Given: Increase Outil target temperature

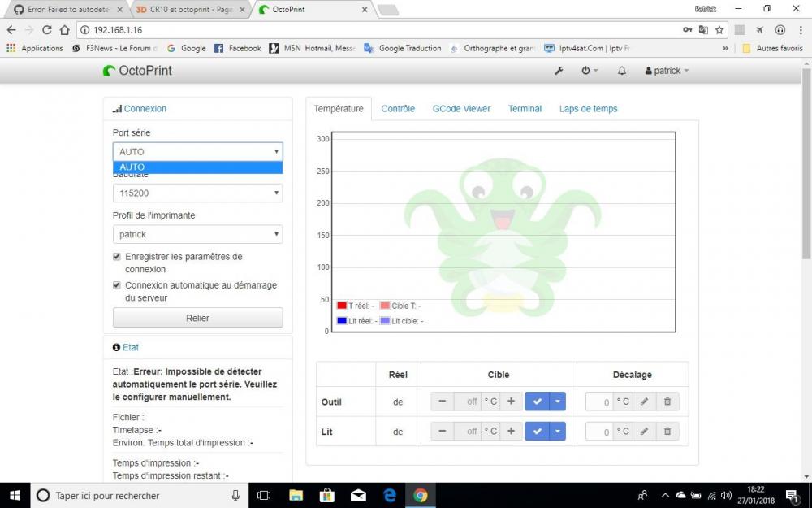Looking at the screenshot, I should (x=511, y=402).
